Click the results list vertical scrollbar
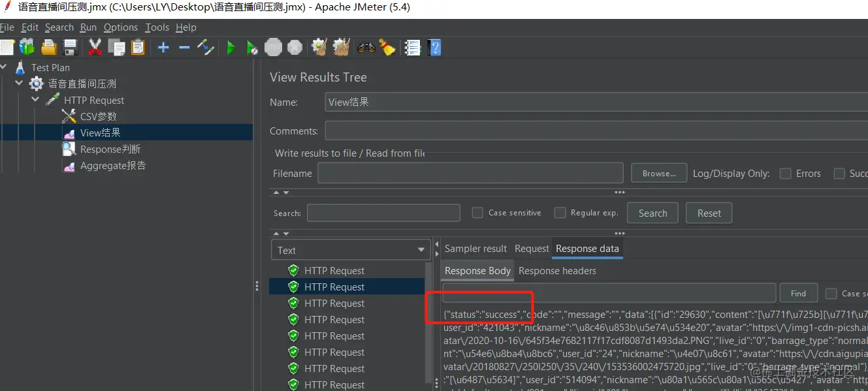This screenshot has height=391, width=868. pyautogui.click(x=429, y=323)
